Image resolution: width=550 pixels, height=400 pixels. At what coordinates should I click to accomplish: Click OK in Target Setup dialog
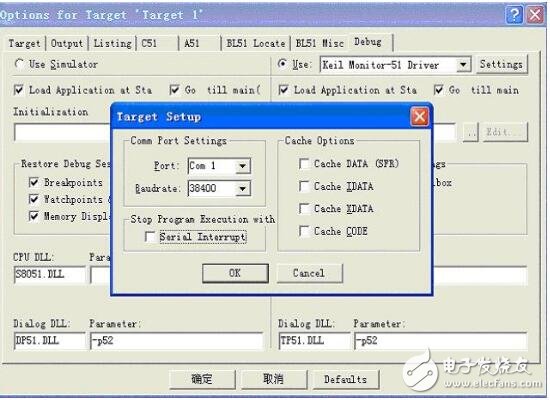(x=235, y=273)
